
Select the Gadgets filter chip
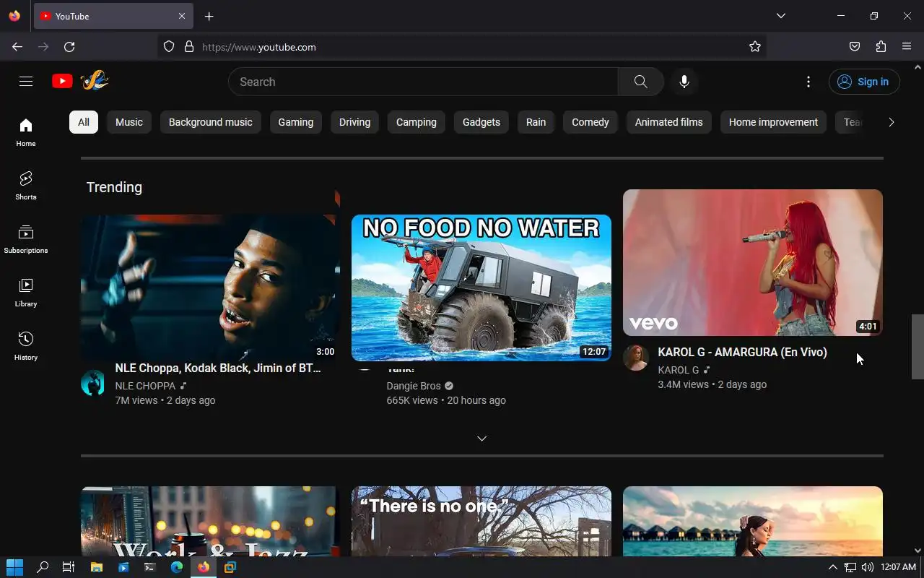481,122
